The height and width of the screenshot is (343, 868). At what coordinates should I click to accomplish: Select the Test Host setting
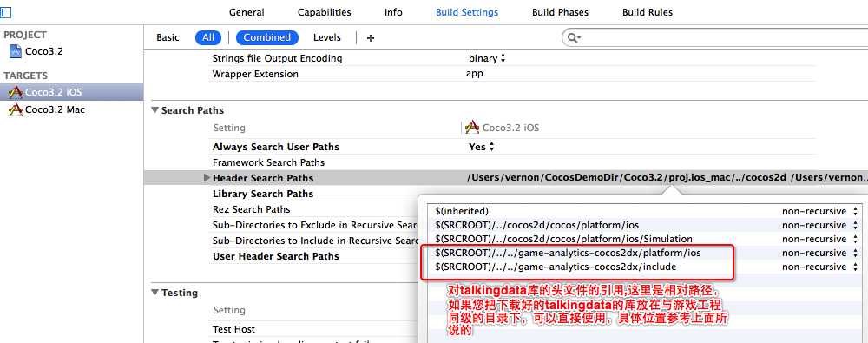(233, 328)
